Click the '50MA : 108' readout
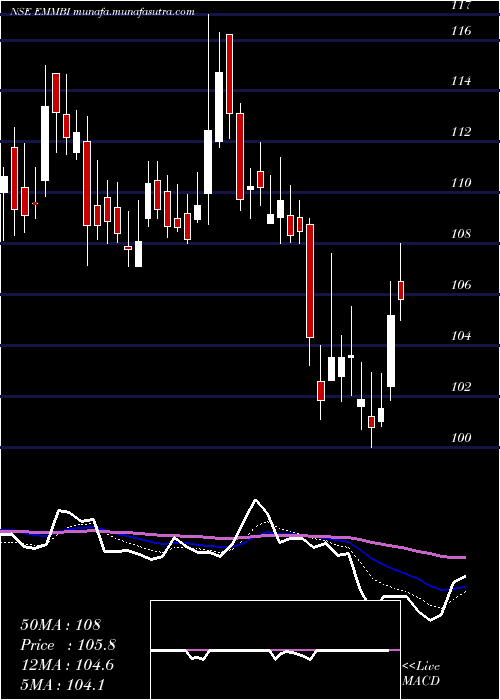Image resolution: width=500 pixels, height=700 pixels. [x=61, y=625]
